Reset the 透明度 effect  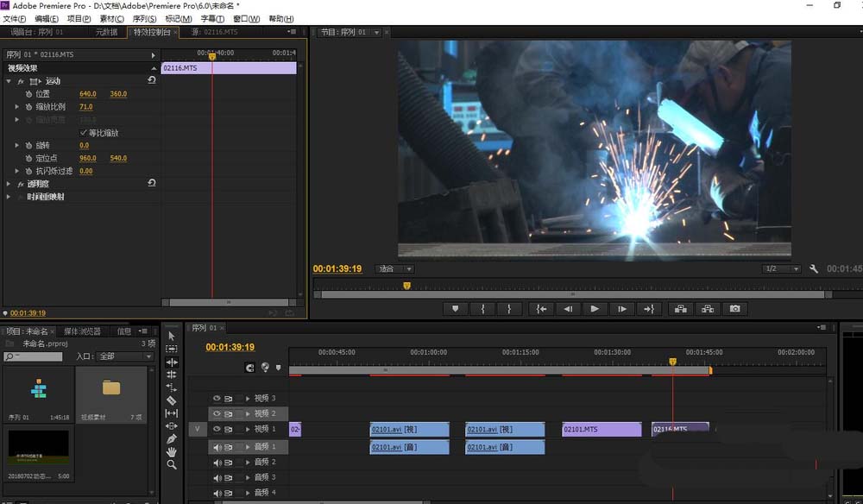click(152, 183)
